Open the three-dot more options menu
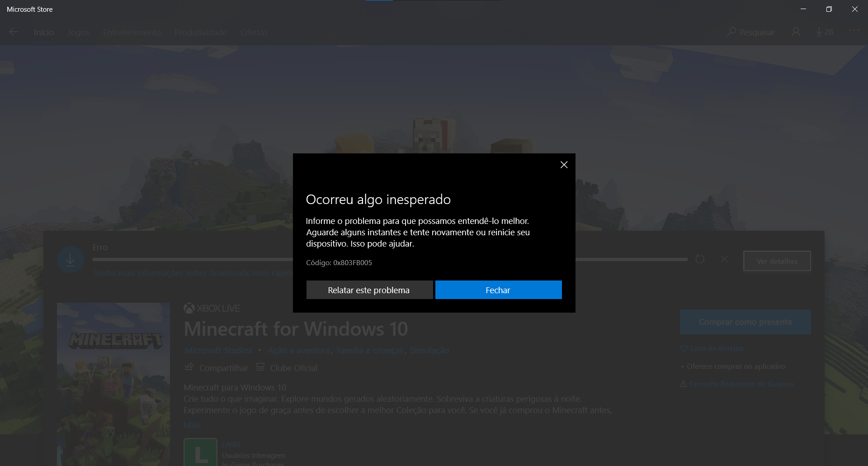The image size is (868, 466). click(854, 30)
